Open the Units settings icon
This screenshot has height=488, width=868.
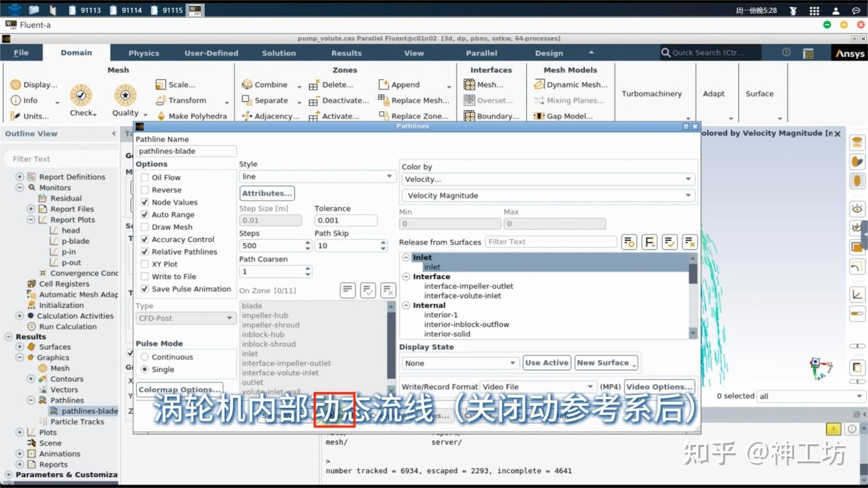tap(16, 116)
